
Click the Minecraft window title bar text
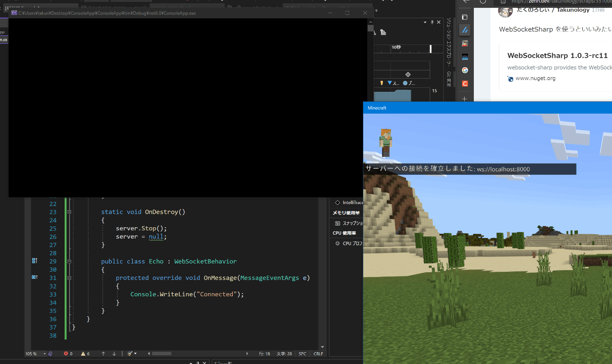[x=377, y=108]
